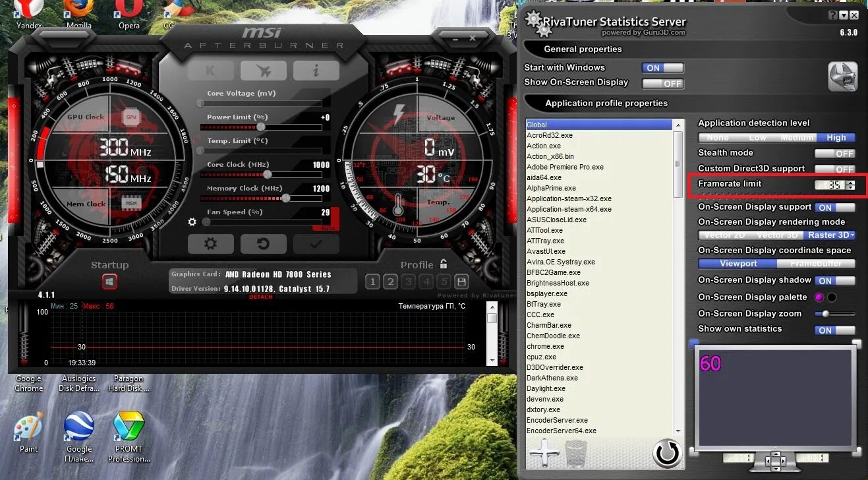Viewport: 868px width, 480px height.
Task: Click the RivaTuner circular reset arrow icon
Action: tap(666, 453)
